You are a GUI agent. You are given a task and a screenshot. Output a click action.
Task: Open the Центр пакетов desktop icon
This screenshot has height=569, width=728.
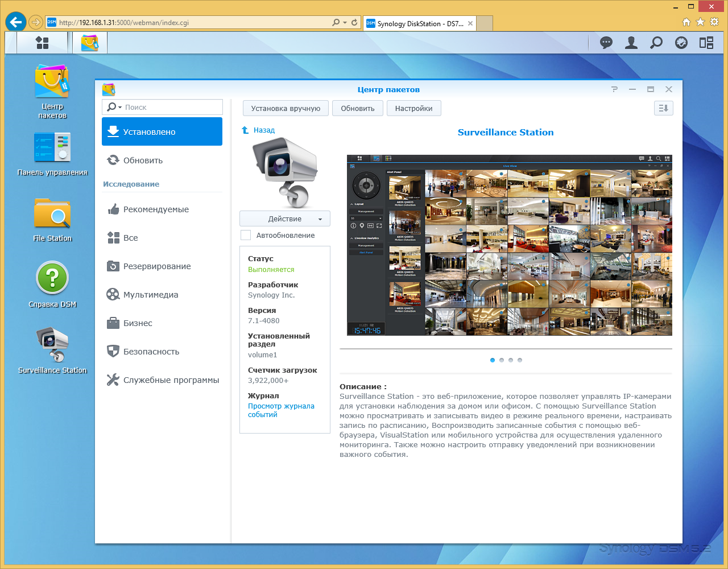[x=52, y=91]
